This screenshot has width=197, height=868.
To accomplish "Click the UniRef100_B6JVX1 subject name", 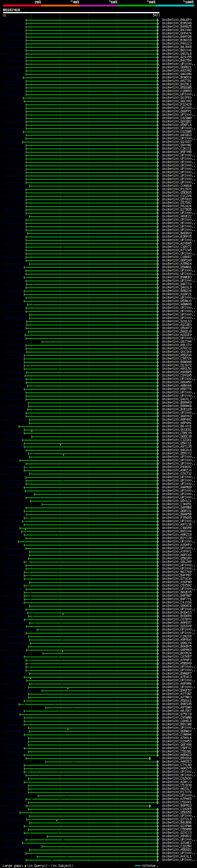I will pos(176,426).
